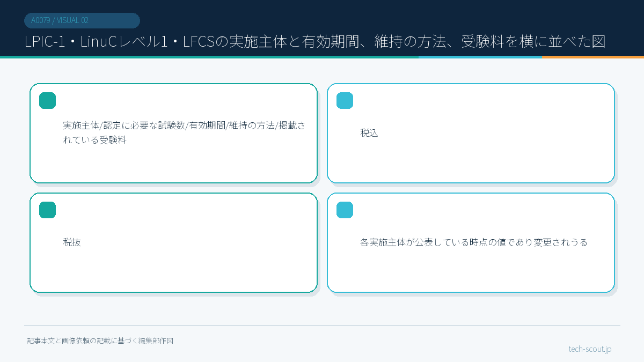Screen dimensions: 644x362
Task: Click the blue square in the 税込 card
Action: 345,100
